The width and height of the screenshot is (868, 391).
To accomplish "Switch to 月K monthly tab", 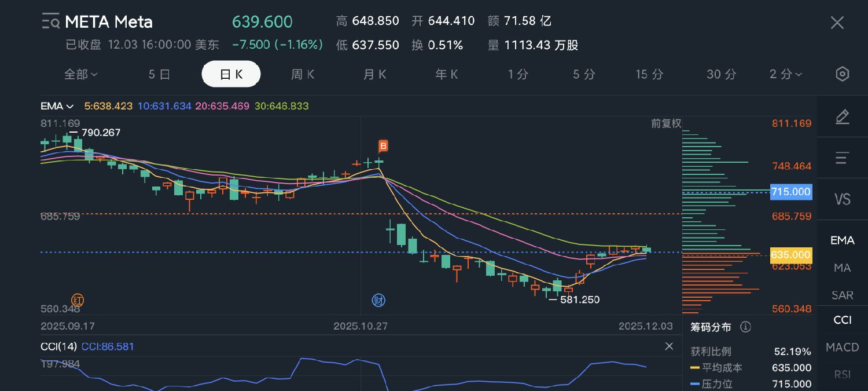I will coord(374,74).
